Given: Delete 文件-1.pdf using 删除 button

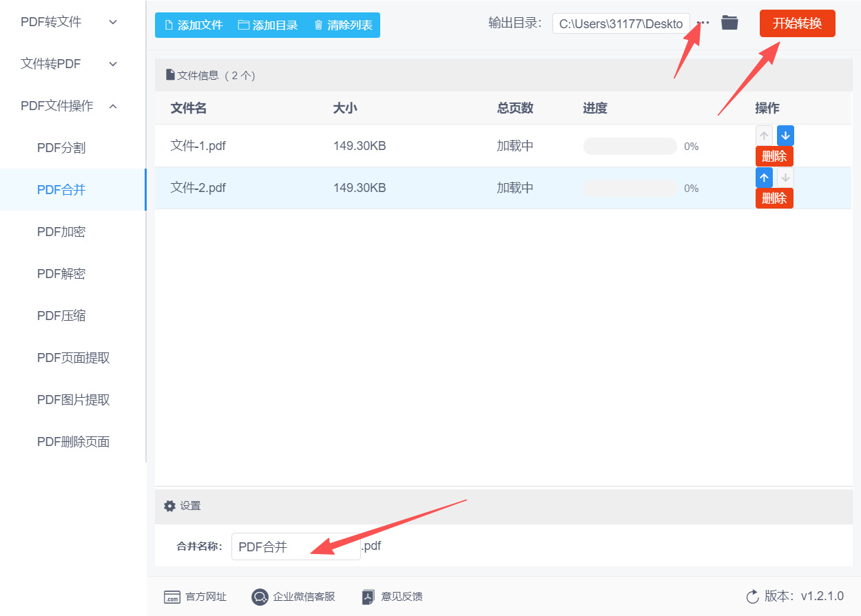Looking at the screenshot, I should (774, 156).
